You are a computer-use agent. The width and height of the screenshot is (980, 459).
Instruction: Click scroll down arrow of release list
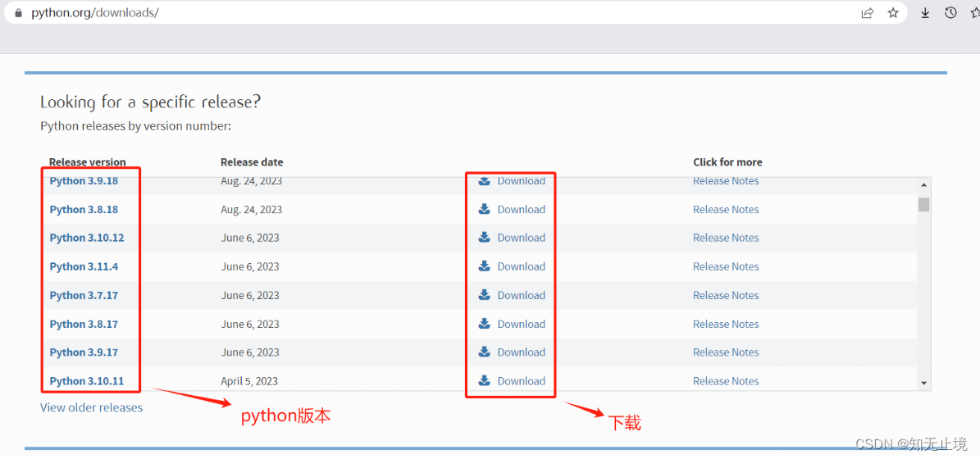[923, 383]
